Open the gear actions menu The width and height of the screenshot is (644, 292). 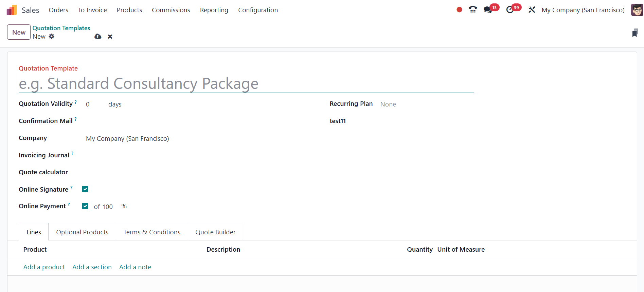(52, 36)
